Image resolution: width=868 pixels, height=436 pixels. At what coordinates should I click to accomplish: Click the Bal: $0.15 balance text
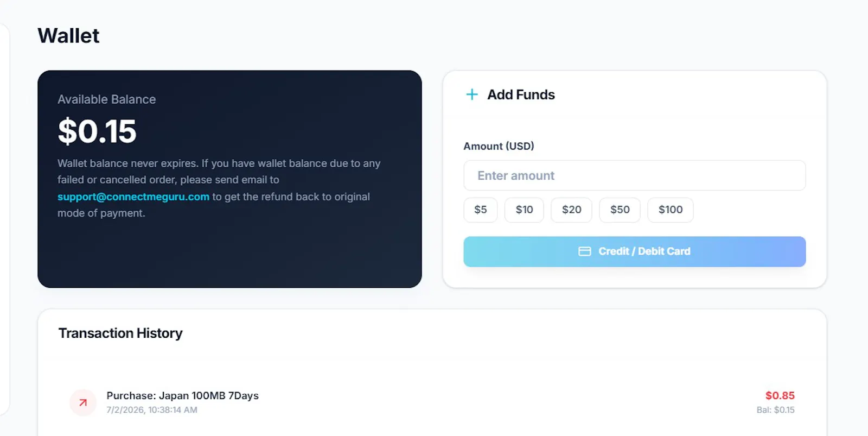(x=775, y=410)
